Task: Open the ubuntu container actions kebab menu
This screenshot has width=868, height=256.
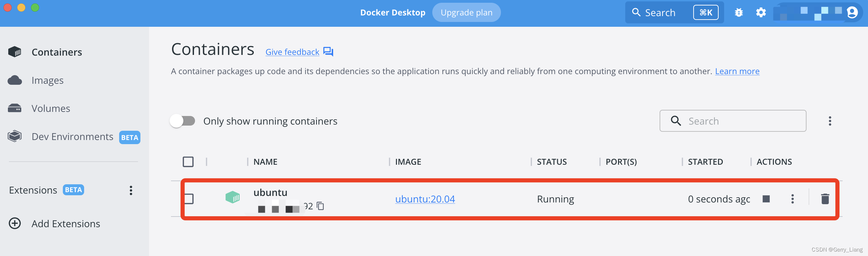Action: click(x=792, y=199)
